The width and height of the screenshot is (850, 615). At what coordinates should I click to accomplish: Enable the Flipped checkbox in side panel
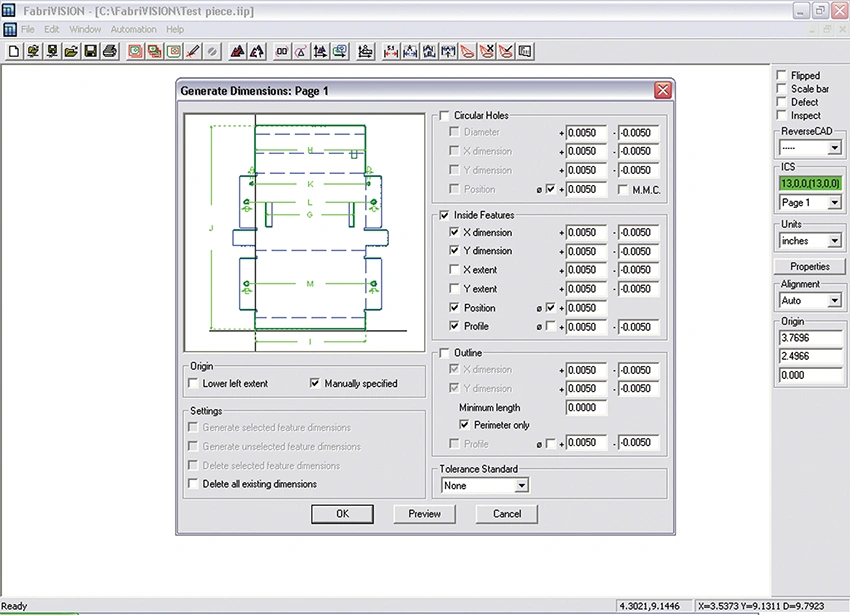coord(781,75)
